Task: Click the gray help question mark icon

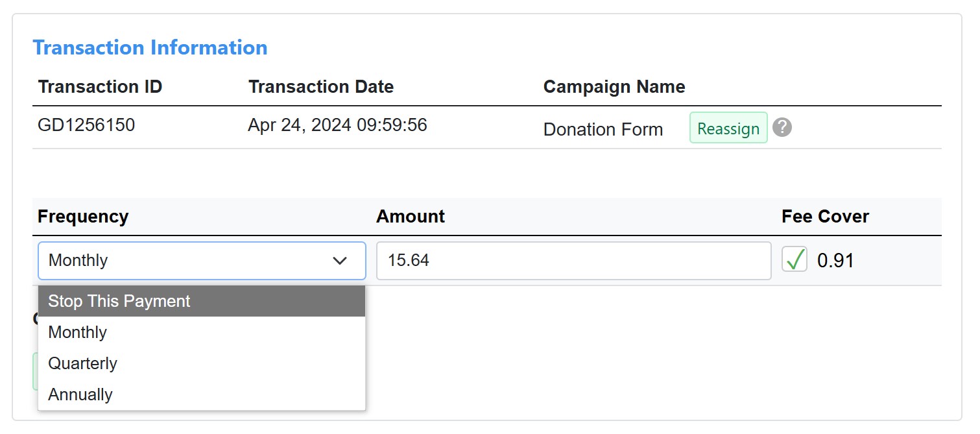Action: pos(783,128)
